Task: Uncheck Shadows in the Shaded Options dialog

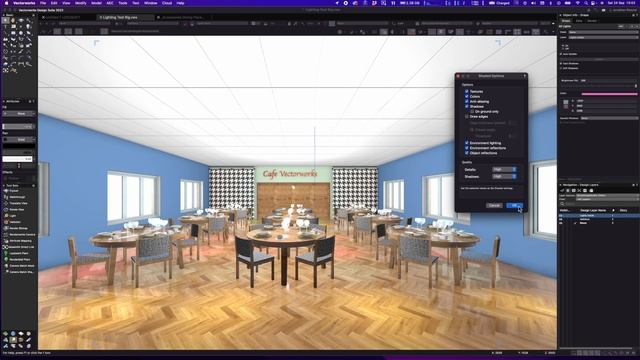Action: coord(467,106)
